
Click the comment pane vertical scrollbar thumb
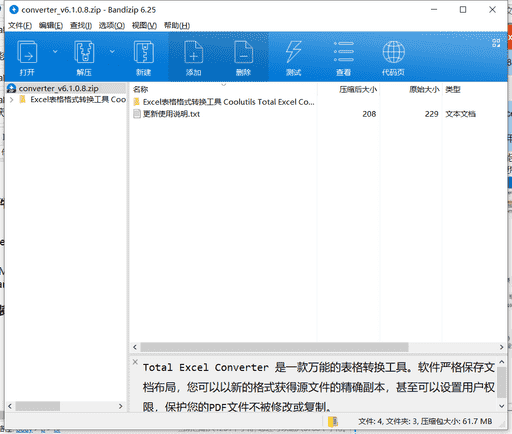pos(501,383)
